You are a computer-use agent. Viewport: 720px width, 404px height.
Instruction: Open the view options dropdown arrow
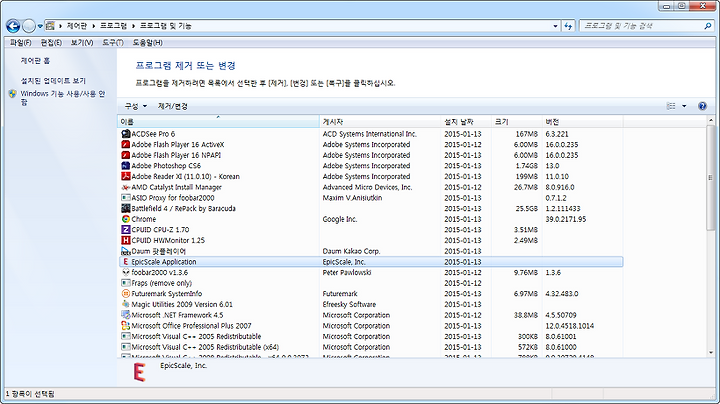[x=684, y=106]
